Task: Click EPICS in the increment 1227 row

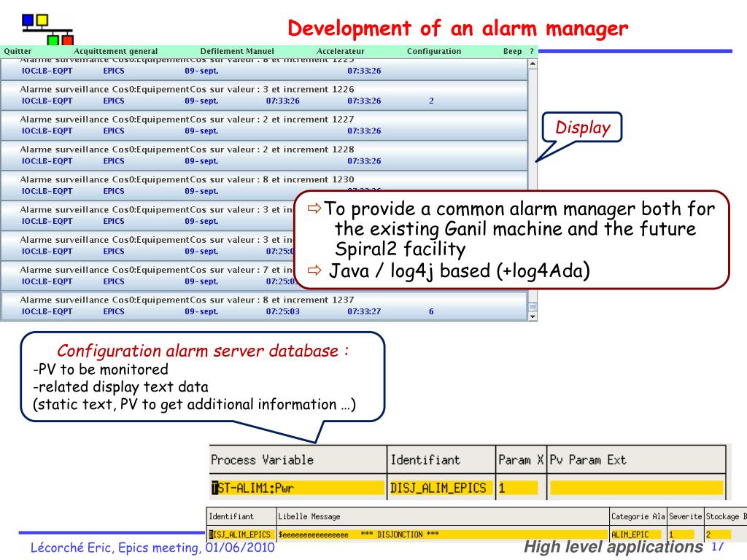Action: click(113, 131)
